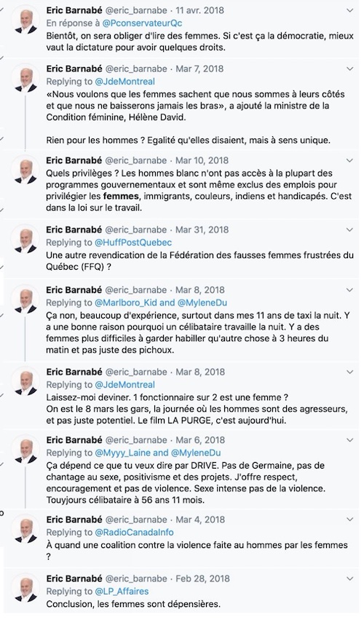The image size is (364, 618).
Task: Click the avatar on the Feb 28, 2018 tweet
Action: click(x=26, y=589)
